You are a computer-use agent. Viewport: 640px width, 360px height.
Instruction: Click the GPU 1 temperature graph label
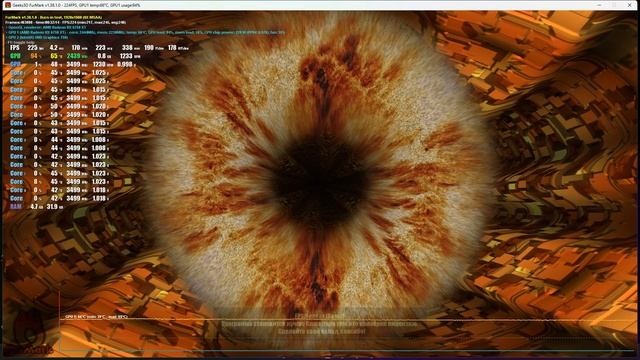point(96,316)
